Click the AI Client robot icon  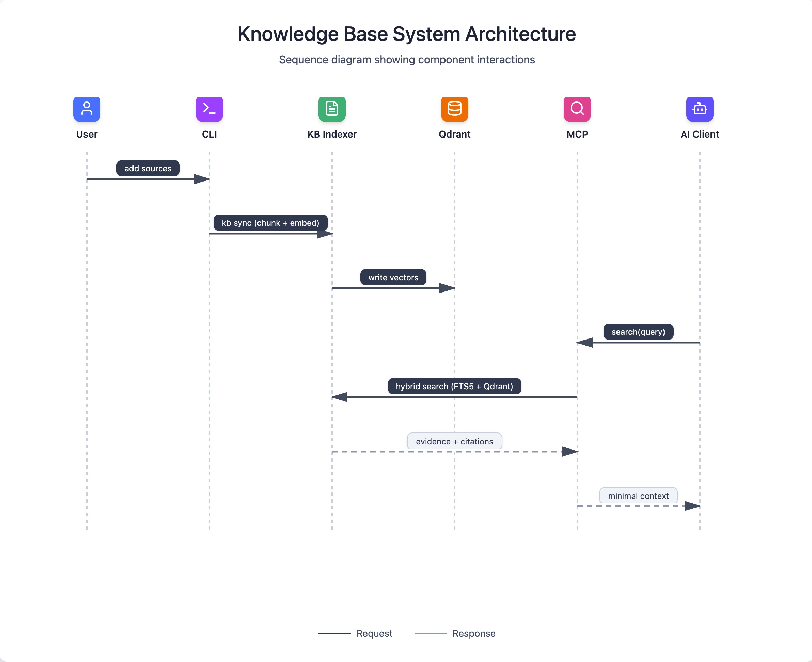tap(700, 109)
